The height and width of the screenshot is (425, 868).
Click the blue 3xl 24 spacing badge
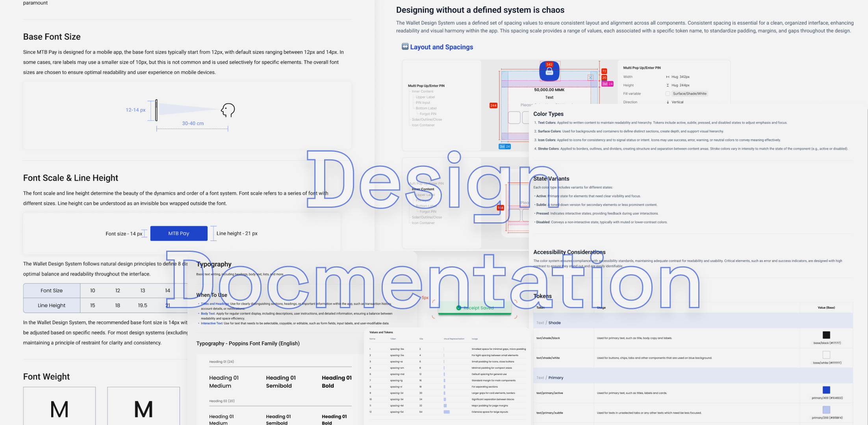click(505, 146)
